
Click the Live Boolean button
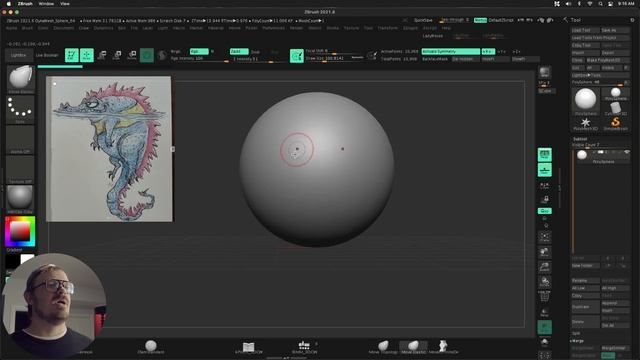47,55
